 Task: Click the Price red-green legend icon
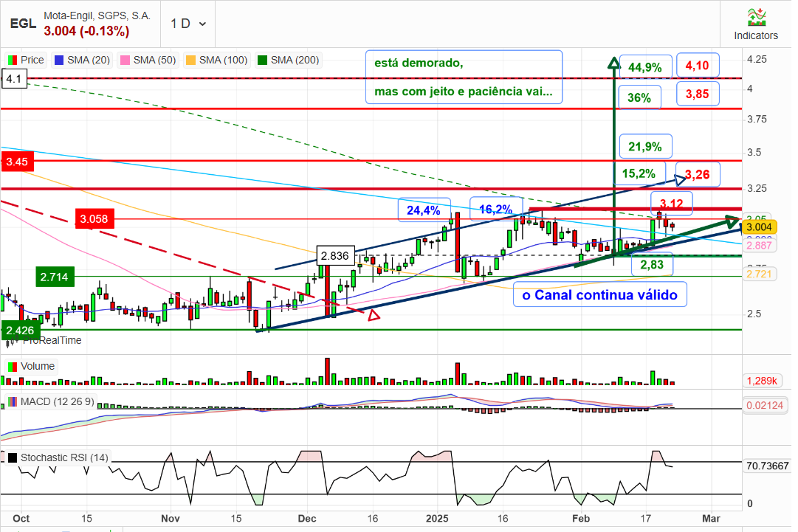tap(13, 60)
